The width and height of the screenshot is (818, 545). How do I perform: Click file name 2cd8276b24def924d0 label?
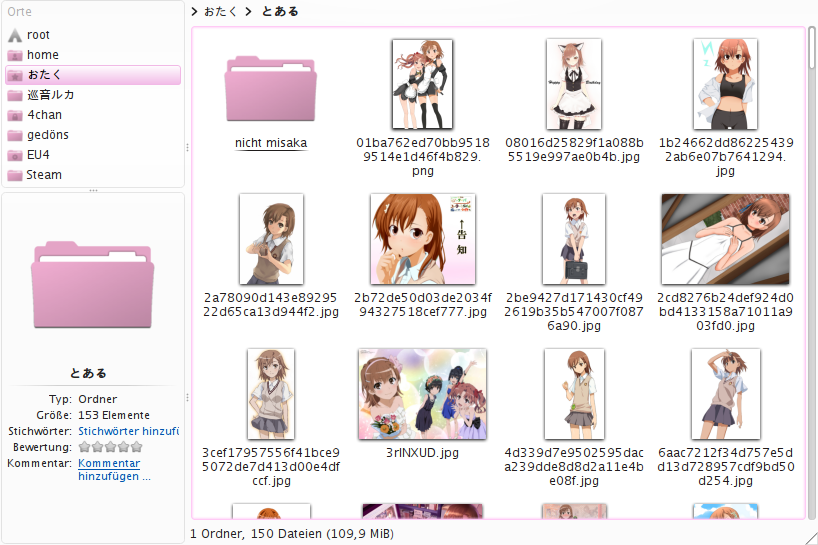[x=725, y=311]
